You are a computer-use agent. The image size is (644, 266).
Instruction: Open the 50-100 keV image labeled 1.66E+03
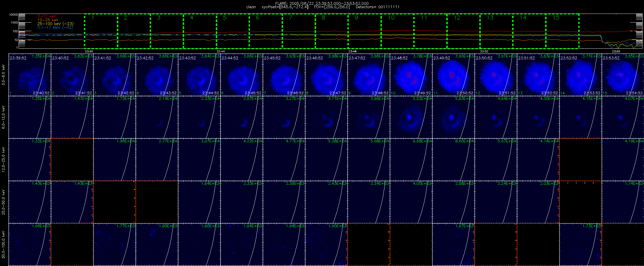coord(30,244)
